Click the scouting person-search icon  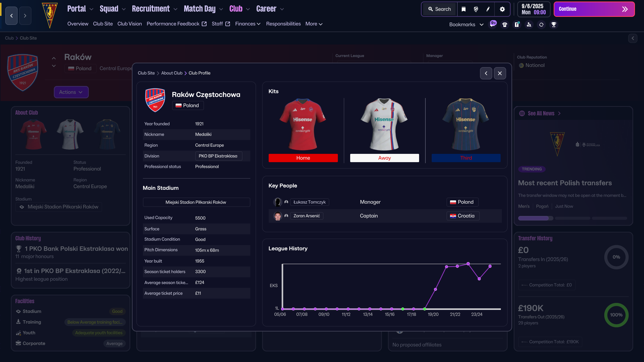(529, 24)
